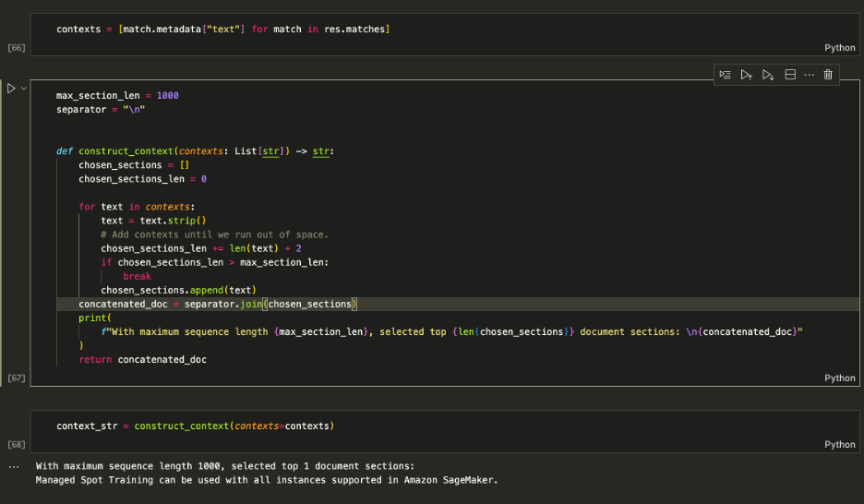The image size is (864, 504).
Task: Place cursor on return concatenated_doc line
Action: tap(143, 360)
